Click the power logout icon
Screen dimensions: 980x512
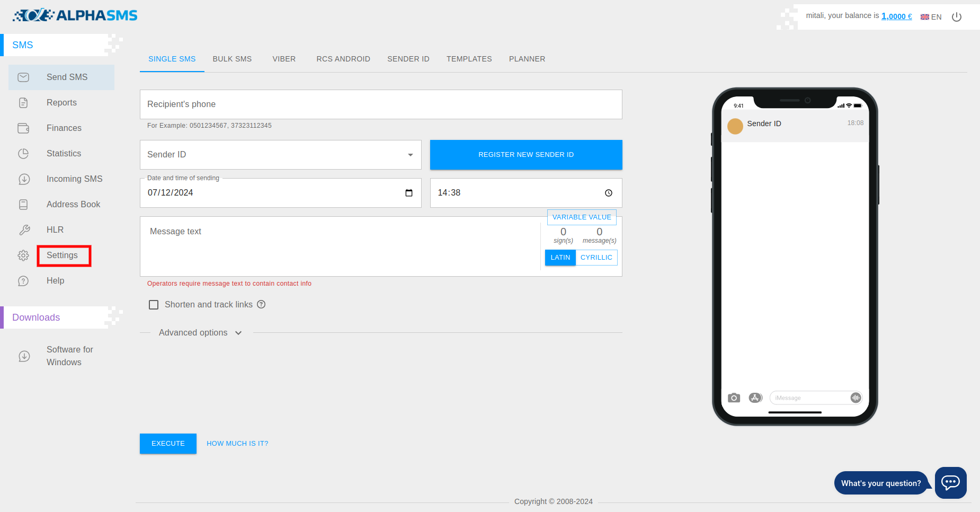coord(956,17)
